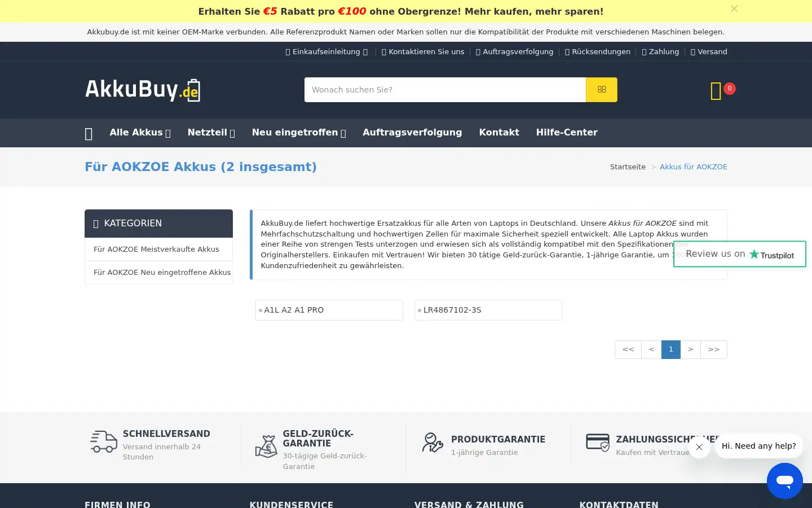Click the home icon in navigation bar
The width and height of the screenshot is (812, 508).
pos(89,133)
